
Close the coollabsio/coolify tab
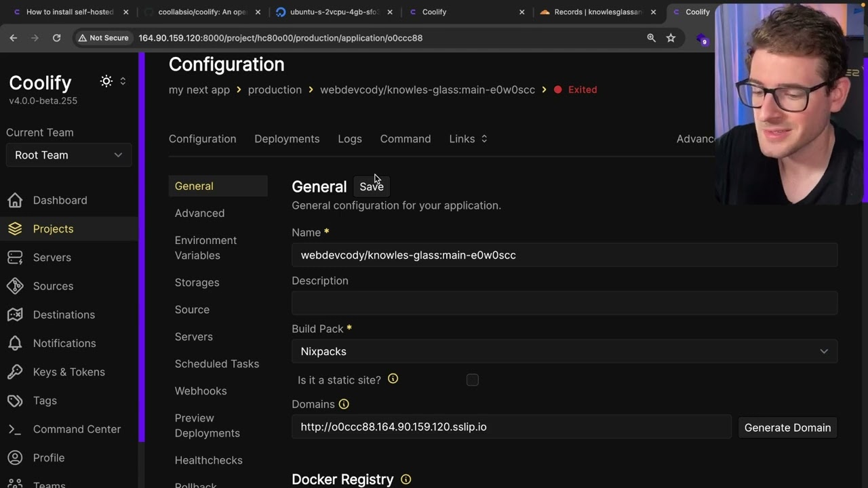(x=258, y=12)
